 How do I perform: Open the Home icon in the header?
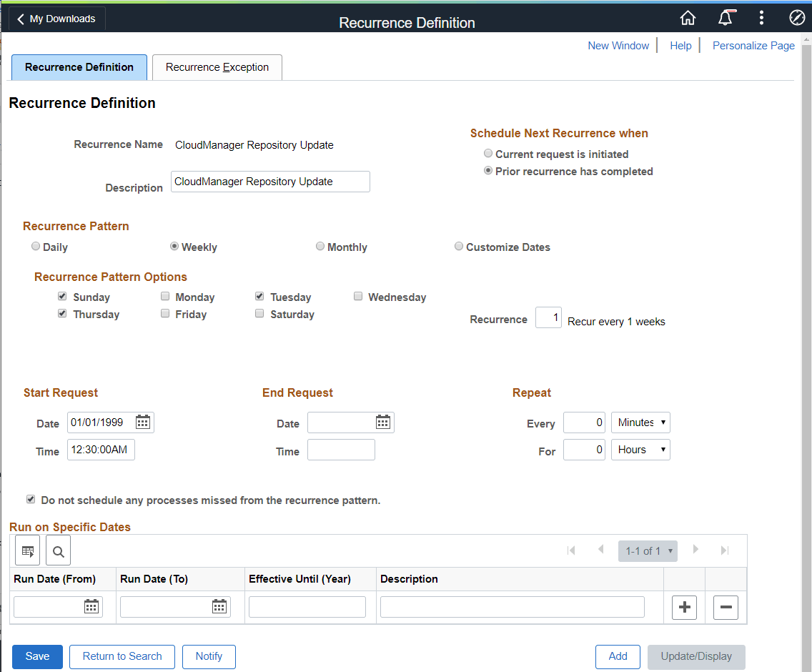688,17
